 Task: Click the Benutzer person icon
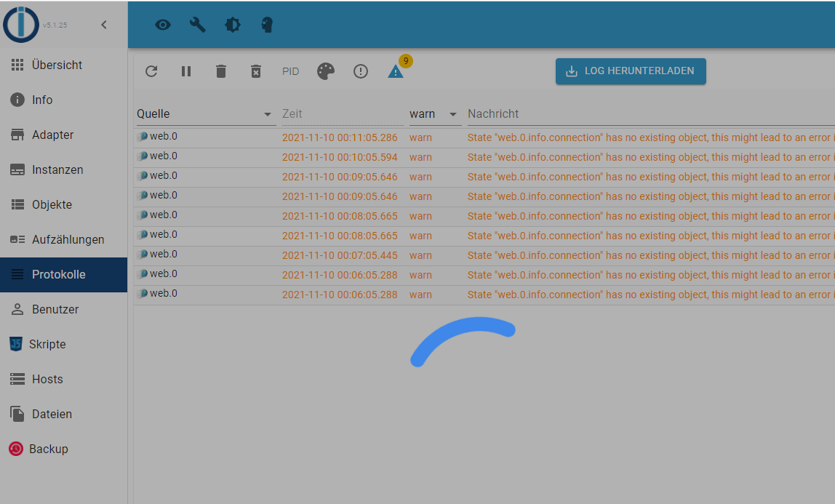(17, 309)
